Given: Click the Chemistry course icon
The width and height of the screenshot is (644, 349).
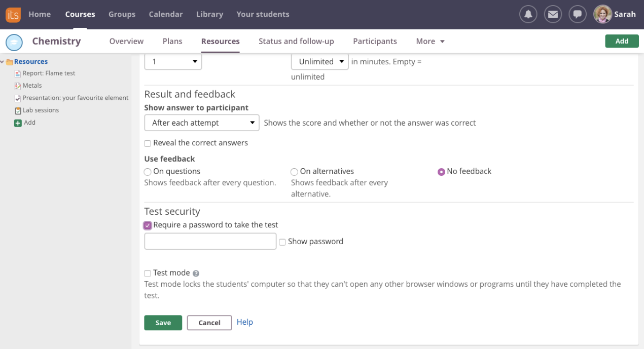Looking at the screenshot, I should pyautogui.click(x=14, y=42).
